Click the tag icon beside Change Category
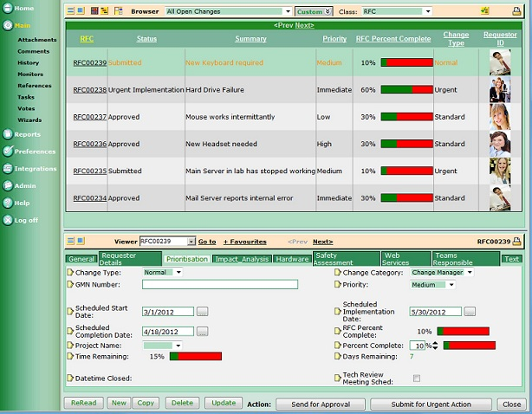 pyautogui.click(x=338, y=272)
